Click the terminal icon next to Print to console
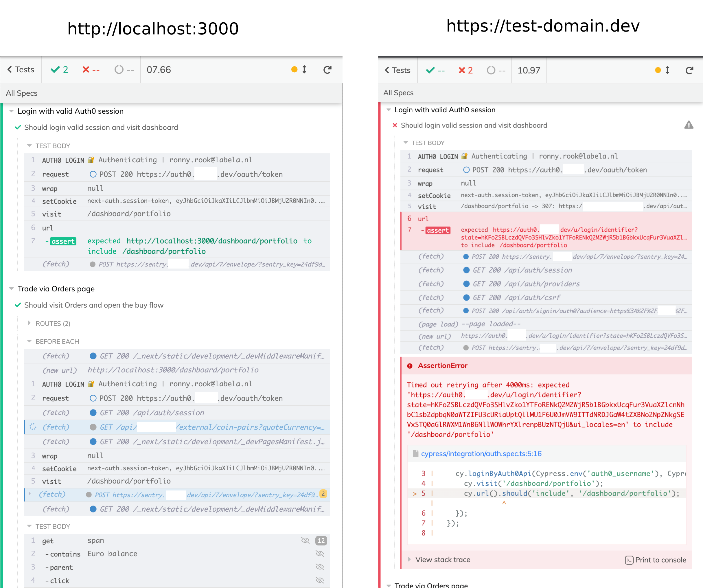Viewport: 703px width, 588px height. tap(629, 560)
